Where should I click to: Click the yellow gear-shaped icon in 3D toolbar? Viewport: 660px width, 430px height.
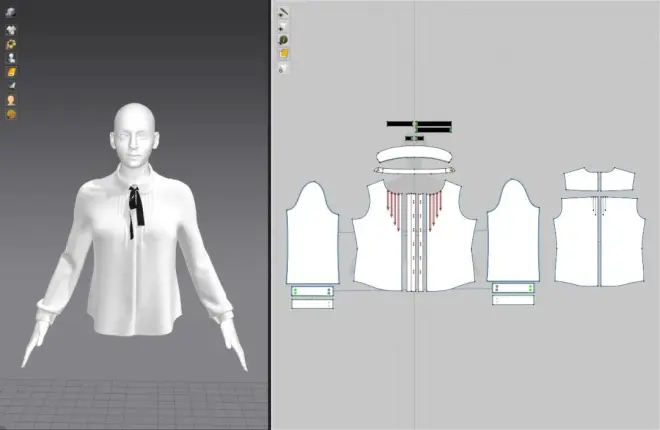pos(11,44)
